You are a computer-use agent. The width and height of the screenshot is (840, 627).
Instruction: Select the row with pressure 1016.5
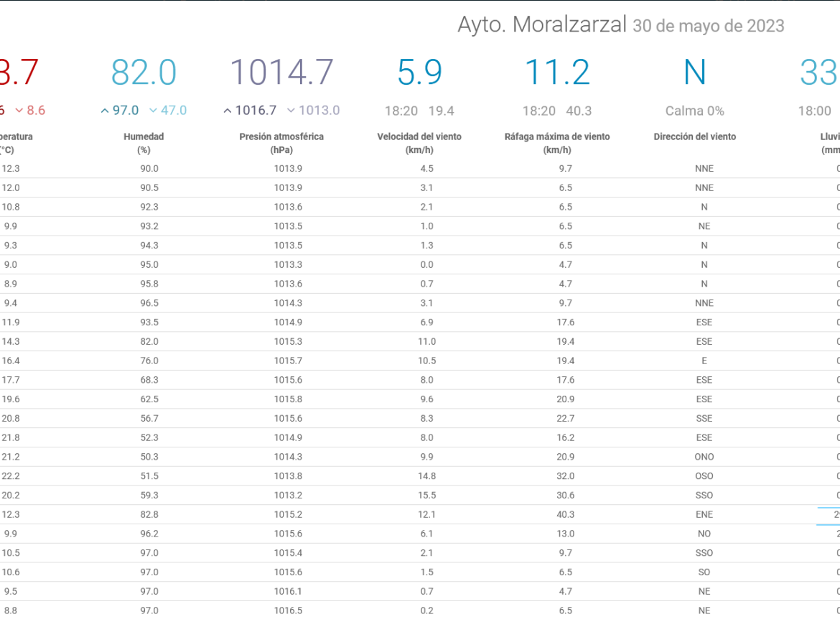click(420, 610)
